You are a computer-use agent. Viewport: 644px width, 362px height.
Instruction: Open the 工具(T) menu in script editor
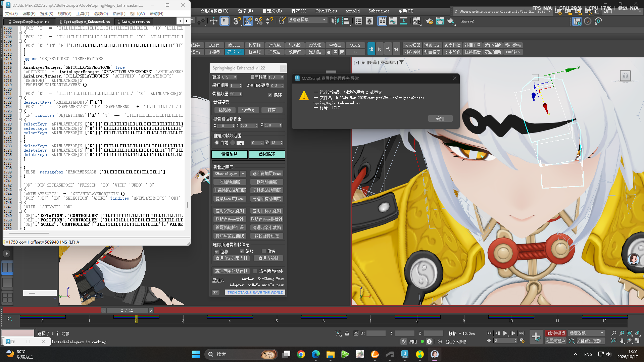[x=83, y=14]
